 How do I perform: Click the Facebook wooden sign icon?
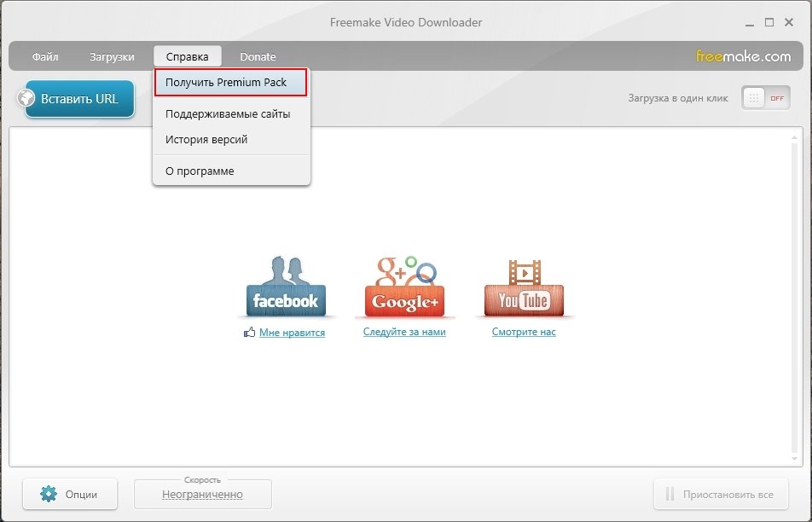click(286, 287)
